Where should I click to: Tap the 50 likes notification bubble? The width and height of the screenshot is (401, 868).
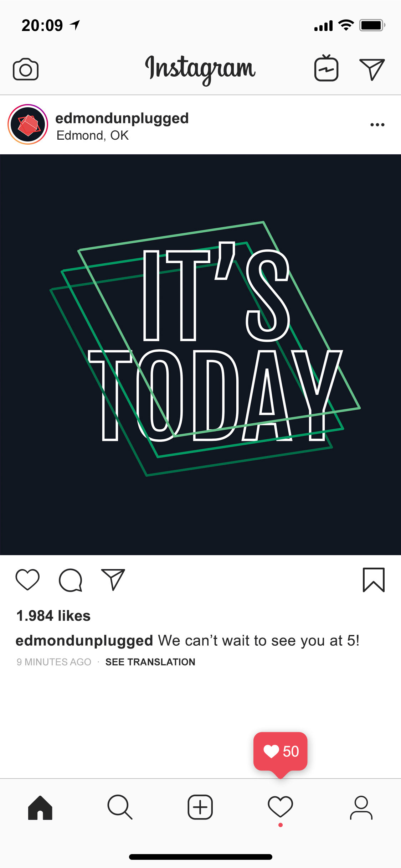(x=281, y=751)
